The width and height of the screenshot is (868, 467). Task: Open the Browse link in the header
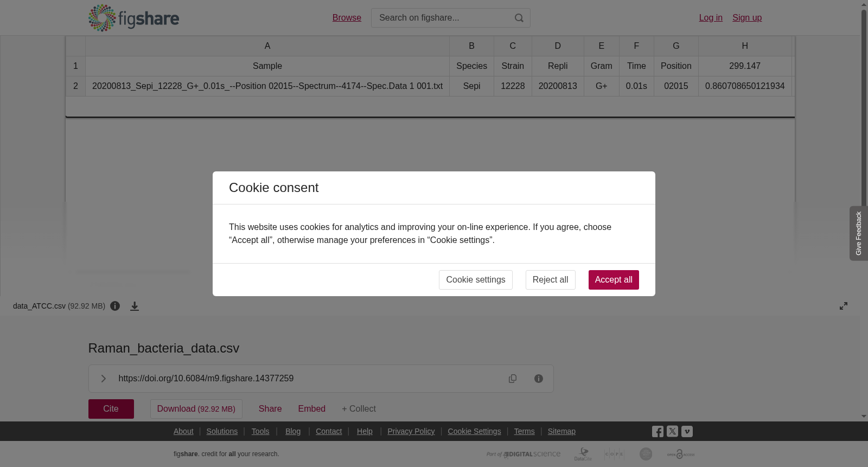(347, 18)
